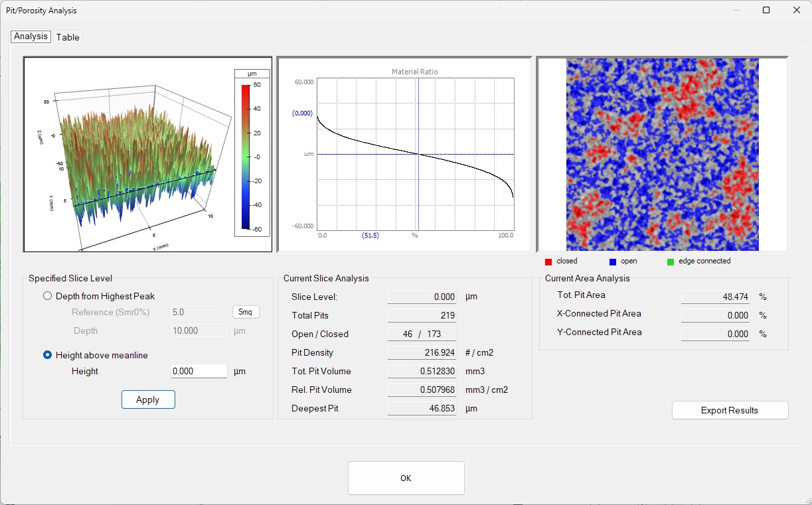Viewport: 812px width, 505px height.
Task: Click the Depth value field
Action: pos(198,330)
